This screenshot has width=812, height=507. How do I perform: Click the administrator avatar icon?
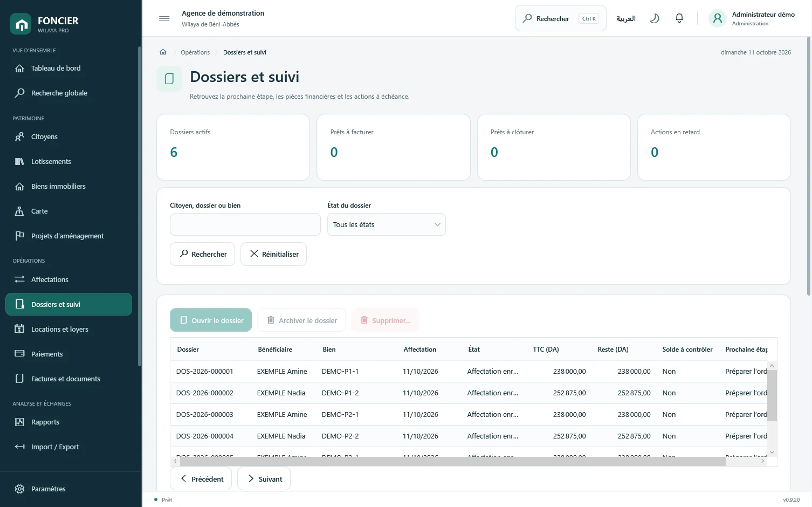click(718, 18)
